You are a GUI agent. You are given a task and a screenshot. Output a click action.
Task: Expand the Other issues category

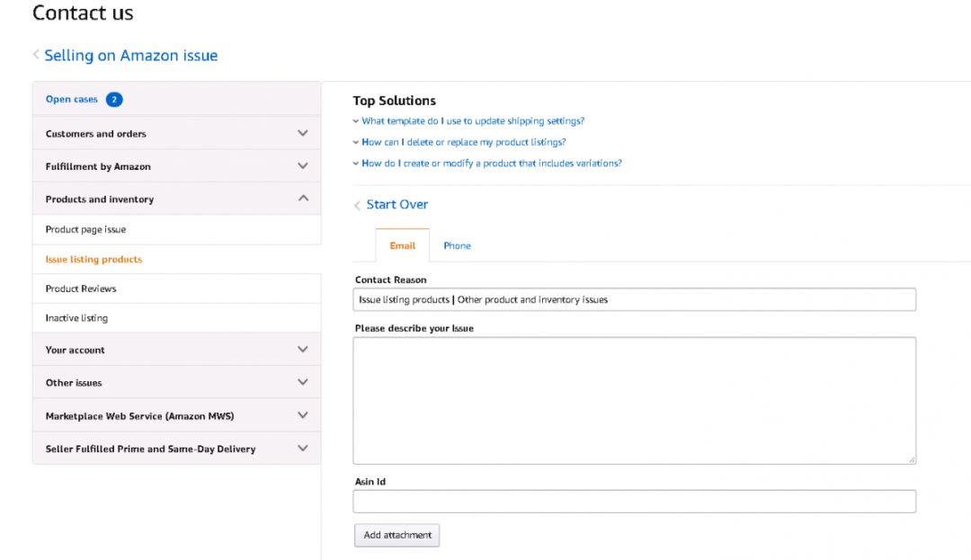point(302,382)
